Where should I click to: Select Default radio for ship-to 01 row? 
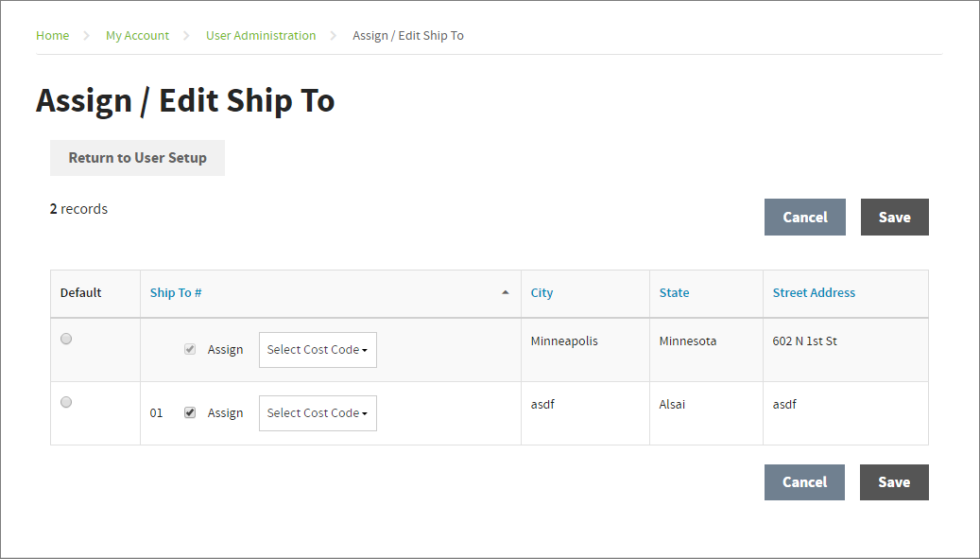pyautogui.click(x=66, y=402)
